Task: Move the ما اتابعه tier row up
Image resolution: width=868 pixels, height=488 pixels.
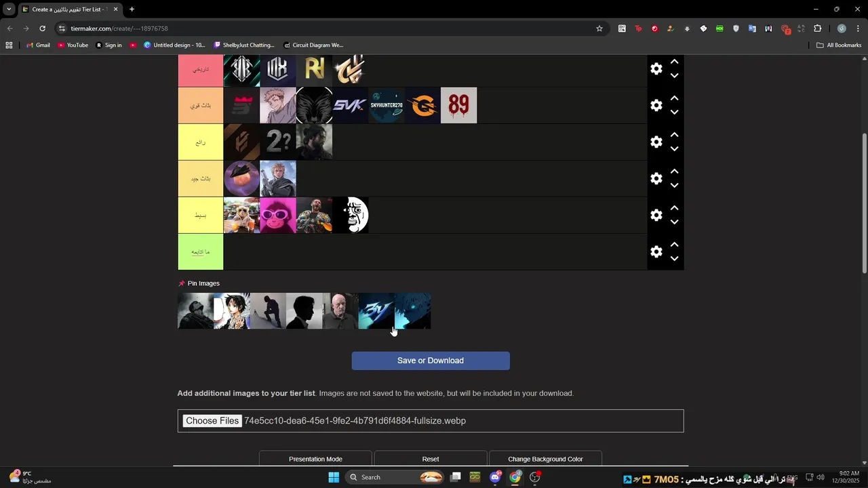Action: point(674,245)
